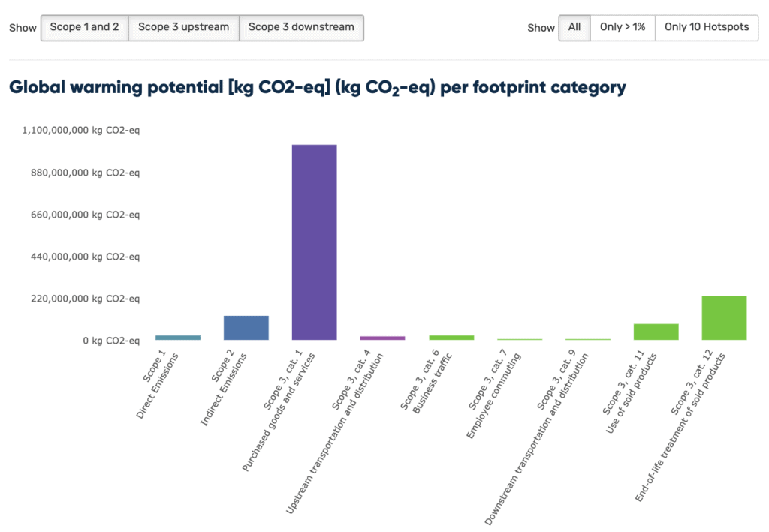The width and height of the screenshot is (769, 532).
Task: Show only 10 Hotspots
Action: (x=707, y=27)
